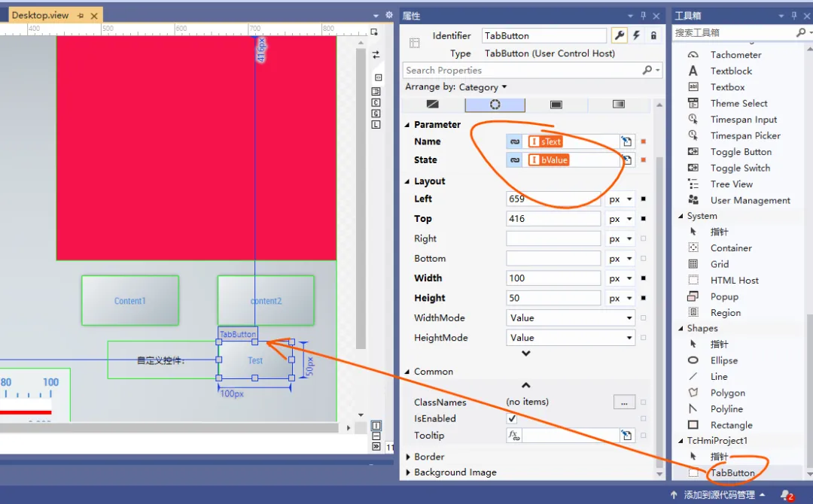Click the property marker beside WidthMode
The image size is (813, 504).
coord(644,318)
